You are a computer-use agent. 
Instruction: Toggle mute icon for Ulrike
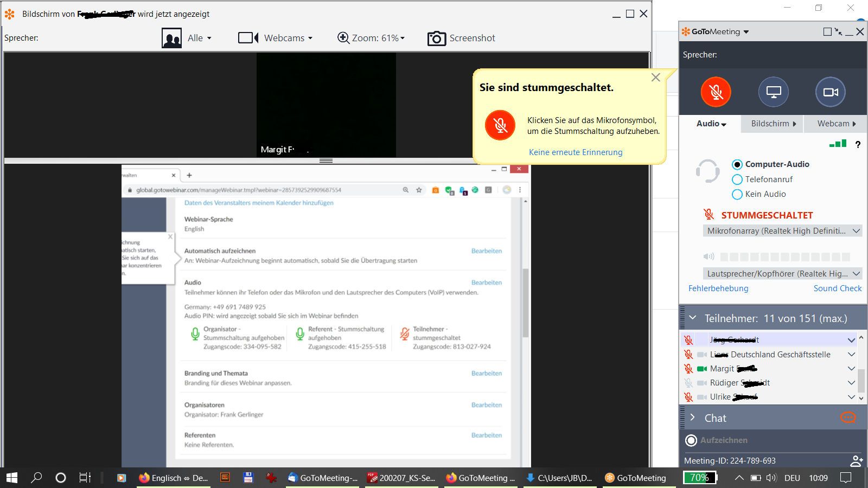tap(688, 397)
